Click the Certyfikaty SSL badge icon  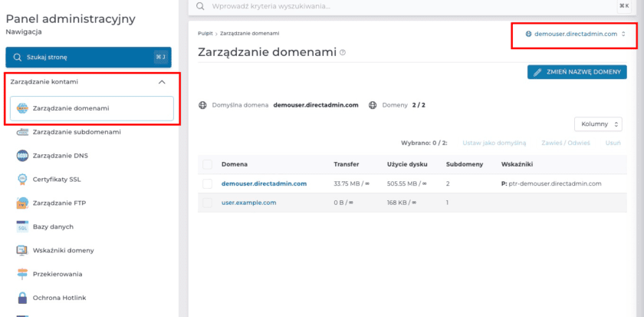point(22,180)
